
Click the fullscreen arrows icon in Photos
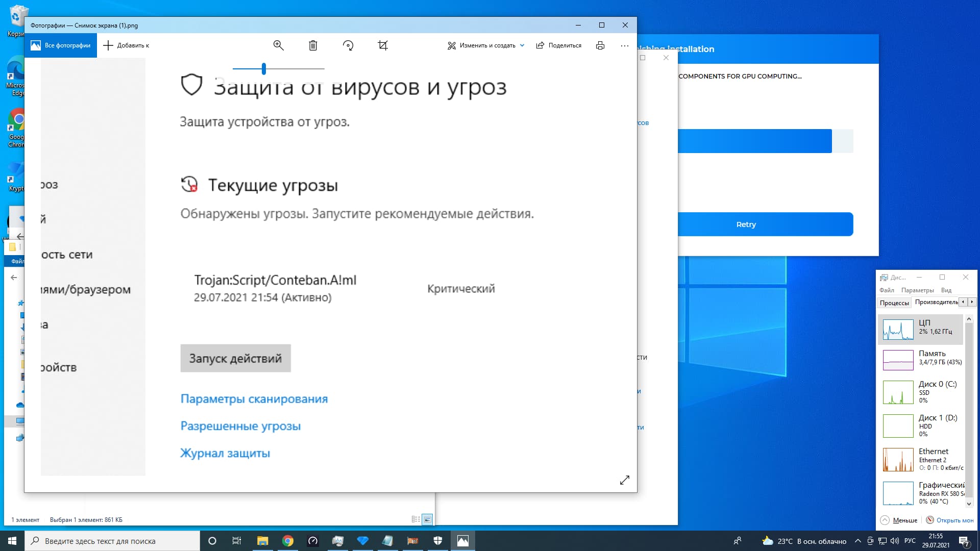[x=625, y=480]
